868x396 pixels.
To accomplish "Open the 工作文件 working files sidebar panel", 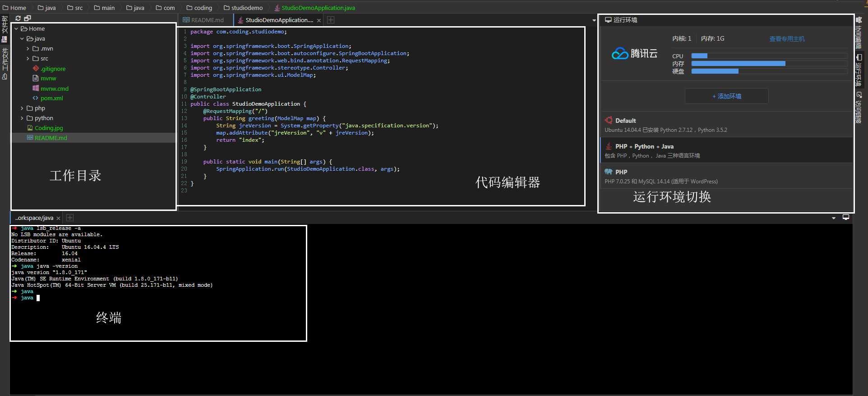I will coord(5,63).
